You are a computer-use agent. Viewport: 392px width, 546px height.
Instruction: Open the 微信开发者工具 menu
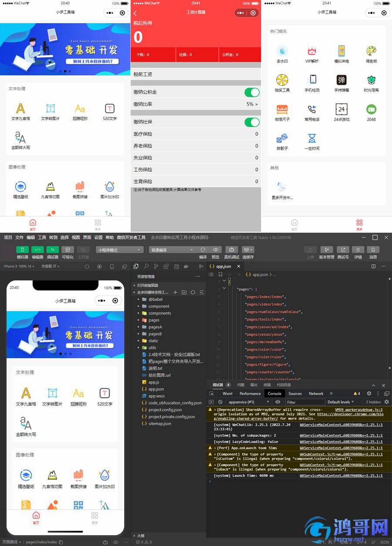131,237
